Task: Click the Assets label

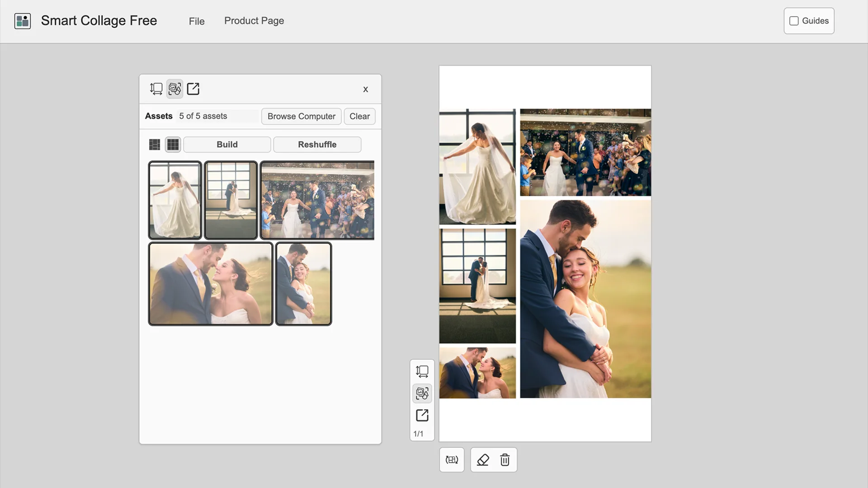Action: (x=159, y=116)
